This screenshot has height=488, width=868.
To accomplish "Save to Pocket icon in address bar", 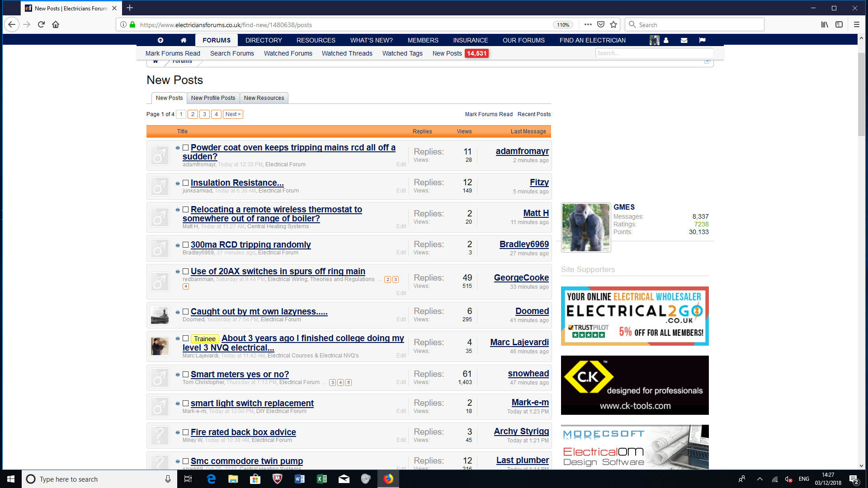I will 601,24.
